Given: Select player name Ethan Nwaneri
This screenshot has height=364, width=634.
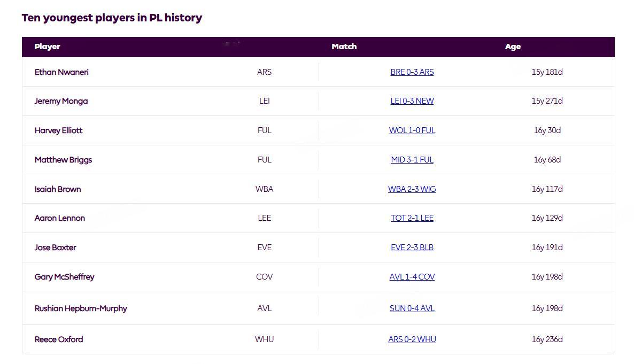Looking at the screenshot, I should (61, 72).
